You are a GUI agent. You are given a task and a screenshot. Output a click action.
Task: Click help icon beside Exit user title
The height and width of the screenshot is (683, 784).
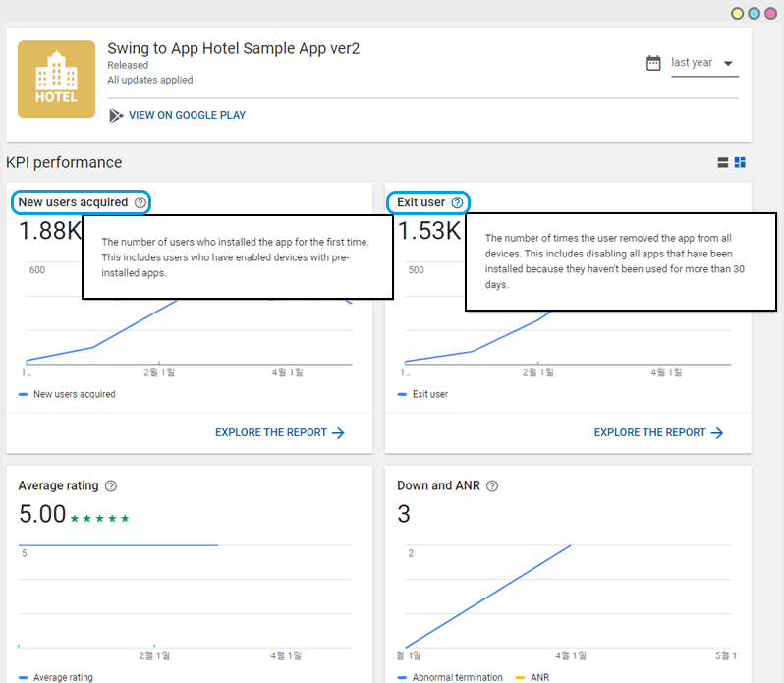pyautogui.click(x=457, y=202)
